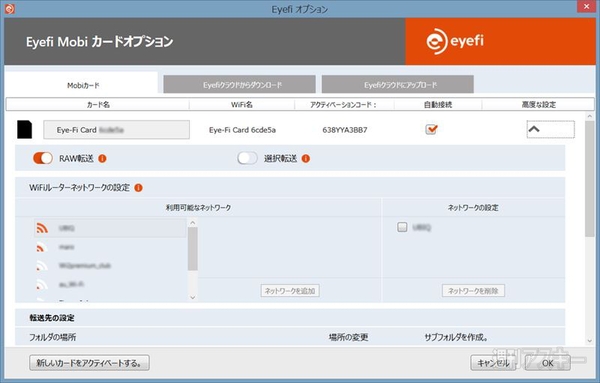
Task: Check the configured network checkbox under ネットワークの設定
Action: (x=402, y=227)
